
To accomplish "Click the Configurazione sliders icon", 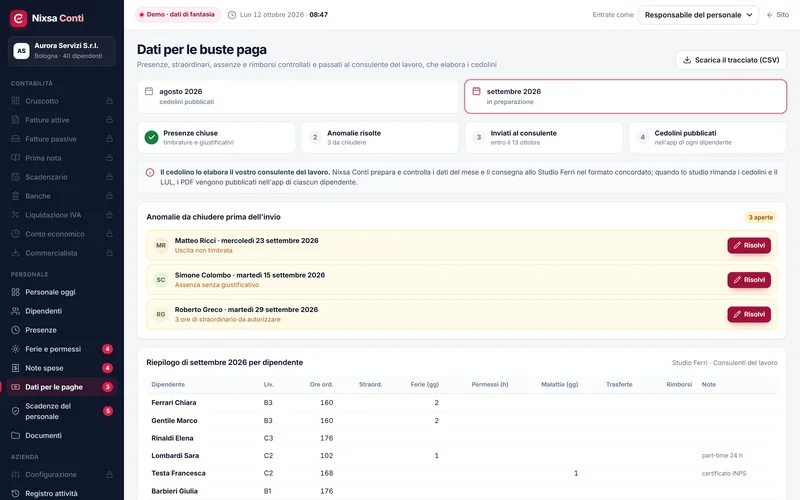I will (x=15, y=474).
